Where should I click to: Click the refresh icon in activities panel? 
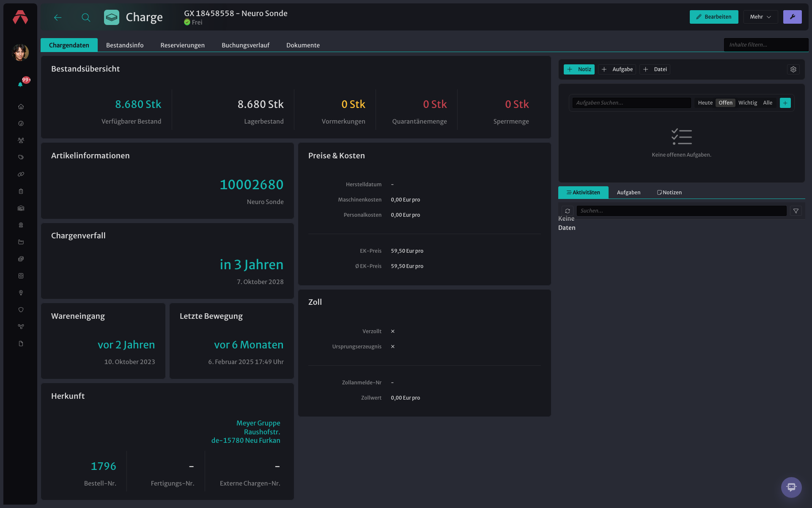click(x=568, y=211)
